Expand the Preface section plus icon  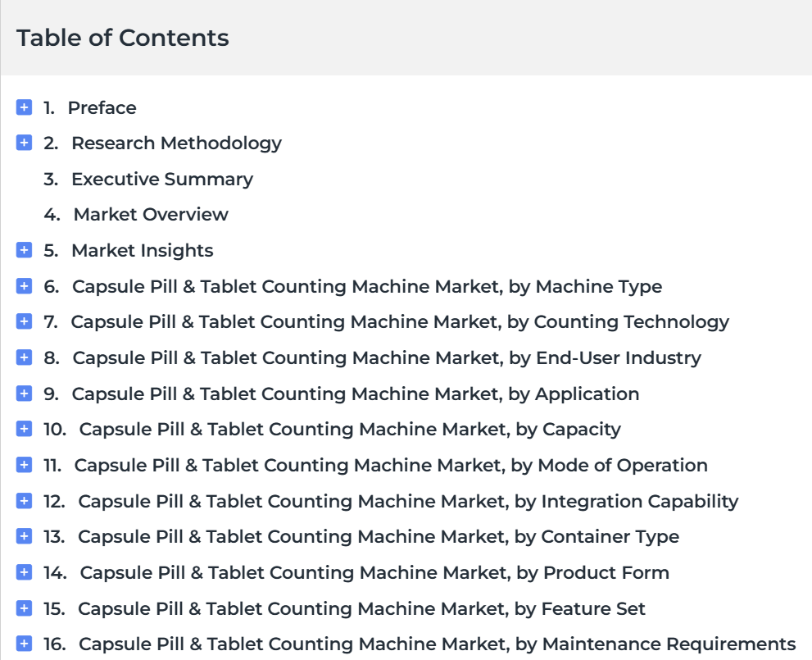[x=24, y=107]
